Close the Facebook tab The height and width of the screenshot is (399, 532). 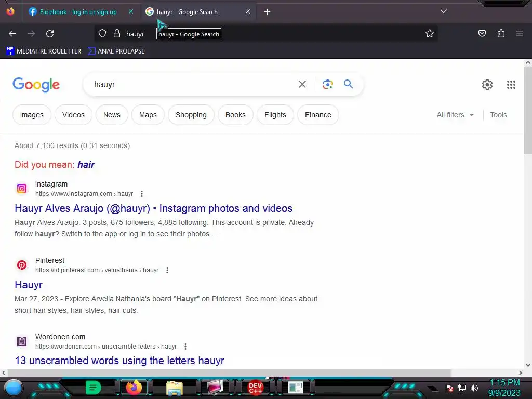click(131, 11)
